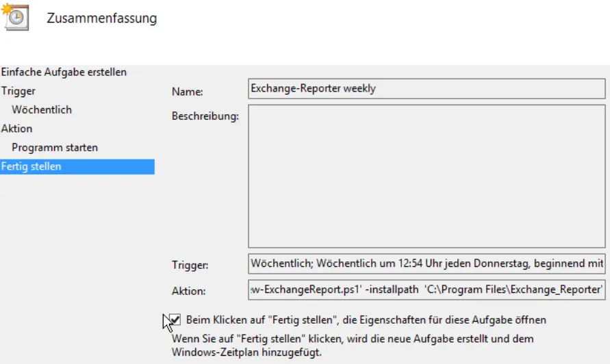Open the Wöchentlich sub-step
The image size is (610, 364).
point(42,109)
